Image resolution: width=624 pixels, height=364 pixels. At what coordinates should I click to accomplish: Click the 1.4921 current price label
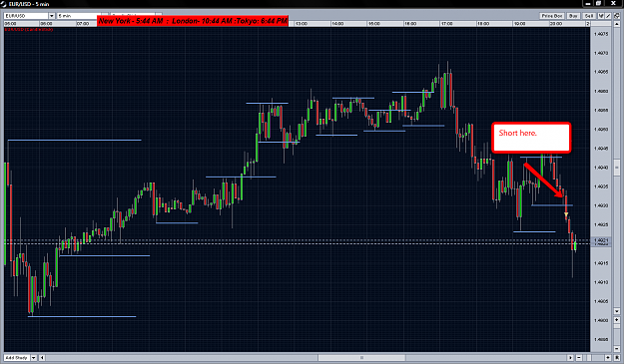(x=600, y=240)
